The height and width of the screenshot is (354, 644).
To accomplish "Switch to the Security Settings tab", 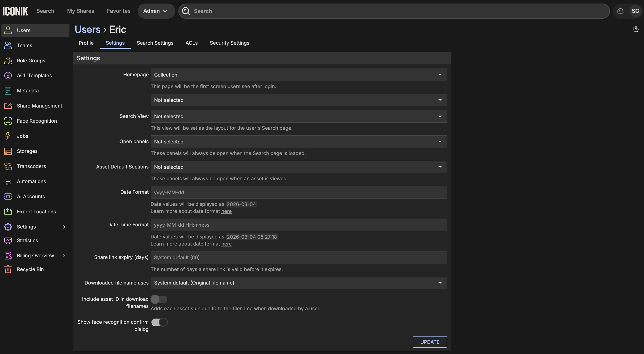I will (229, 43).
